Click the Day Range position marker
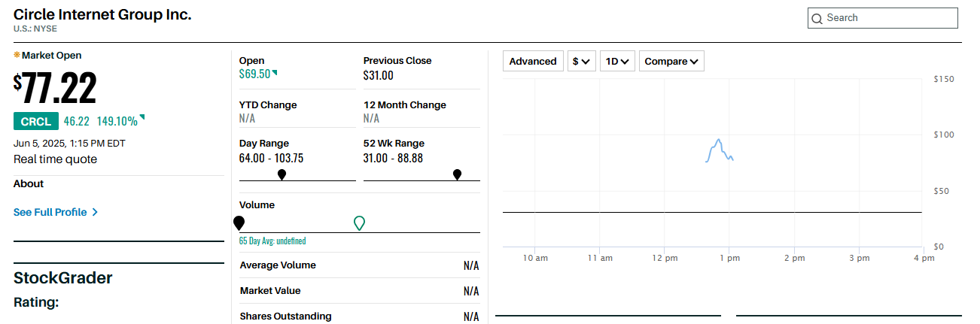980x324 pixels. [x=282, y=174]
